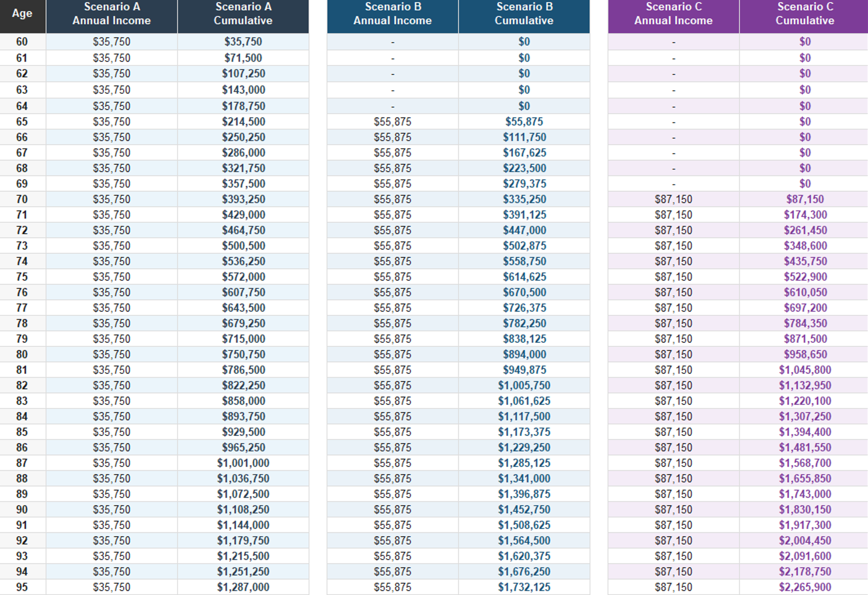This screenshot has width=868, height=595.
Task: Select Scenario C cumulative cell $87,150
Action: point(805,199)
